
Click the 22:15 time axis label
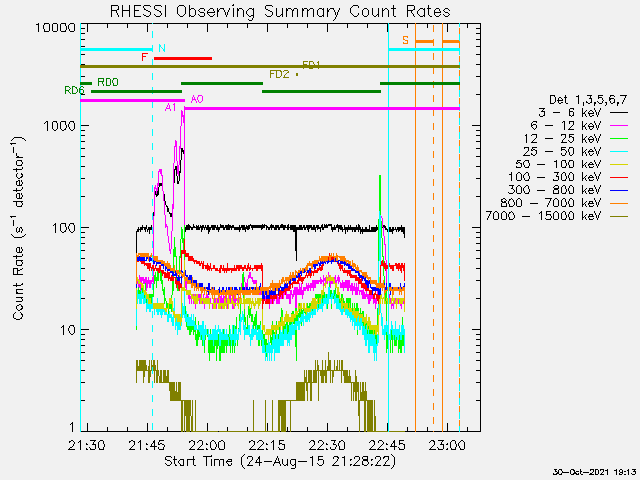(267, 445)
